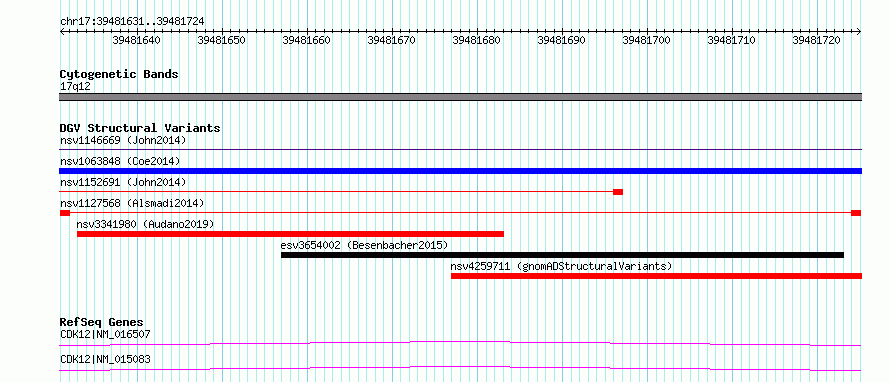Viewport: 890px width, 382px height.
Task: Select the CDK12|NM_015083 gene track label
Action: click(x=105, y=360)
